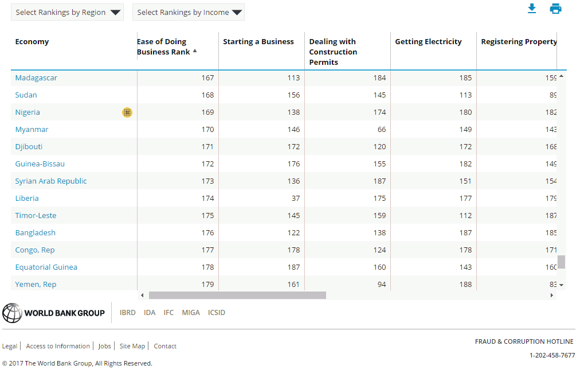Click the vertical scrollbar thumb

[x=562, y=262]
